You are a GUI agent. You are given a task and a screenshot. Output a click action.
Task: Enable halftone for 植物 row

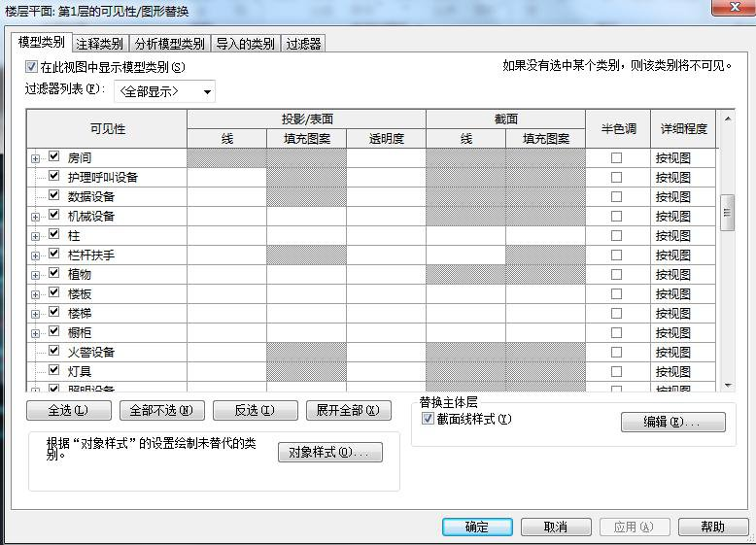[616, 275]
